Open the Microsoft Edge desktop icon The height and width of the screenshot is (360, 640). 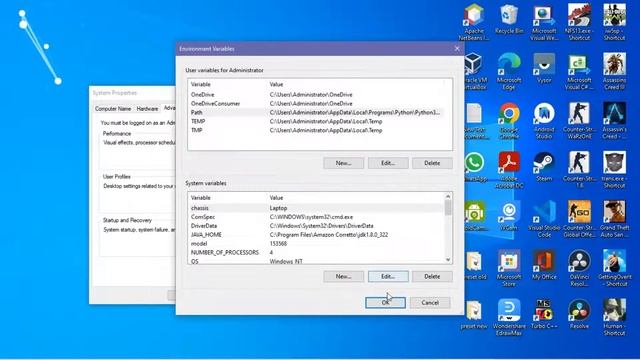tap(509, 71)
